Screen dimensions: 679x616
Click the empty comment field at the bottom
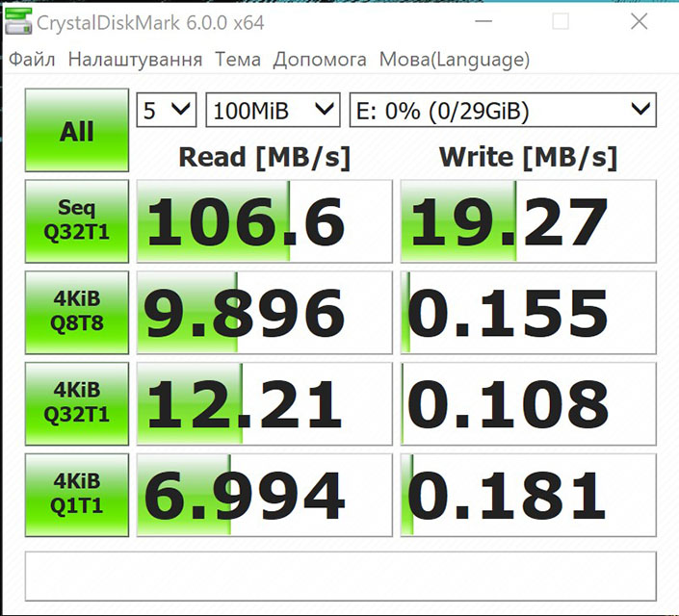tap(341, 577)
